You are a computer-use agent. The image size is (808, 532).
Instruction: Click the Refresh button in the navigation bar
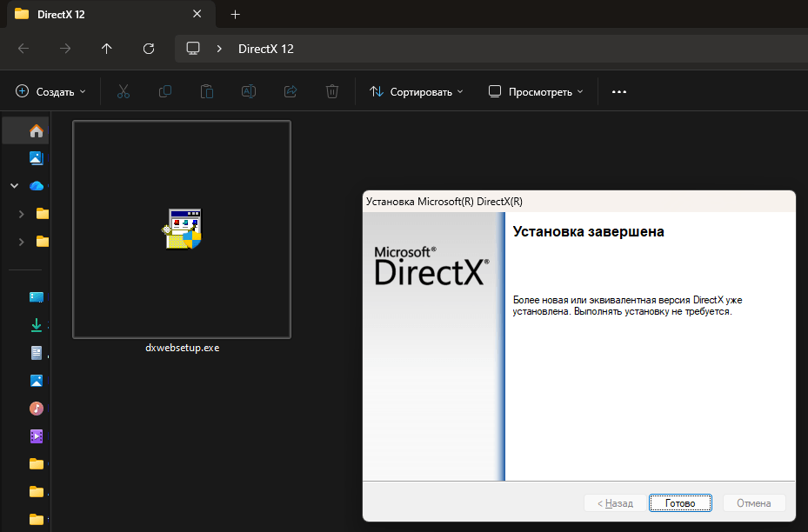pyautogui.click(x=149, y=49)
